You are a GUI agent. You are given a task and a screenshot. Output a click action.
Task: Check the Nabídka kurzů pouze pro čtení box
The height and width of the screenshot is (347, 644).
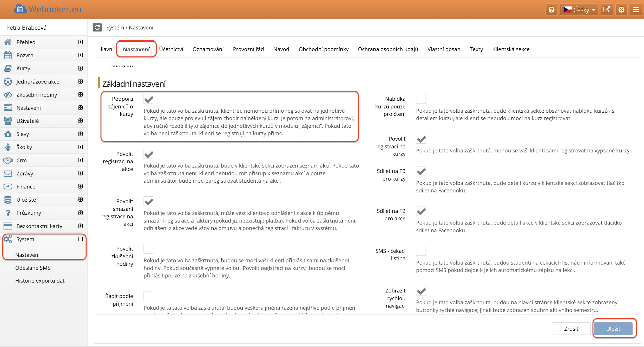421,99
